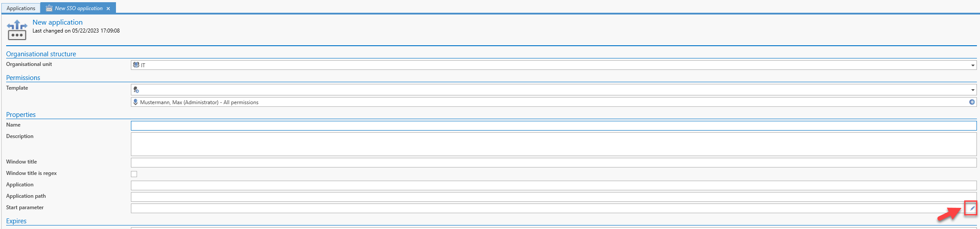Click the New application title link
The height and width of the screenshot is (229, 980).
coord(58,22)
